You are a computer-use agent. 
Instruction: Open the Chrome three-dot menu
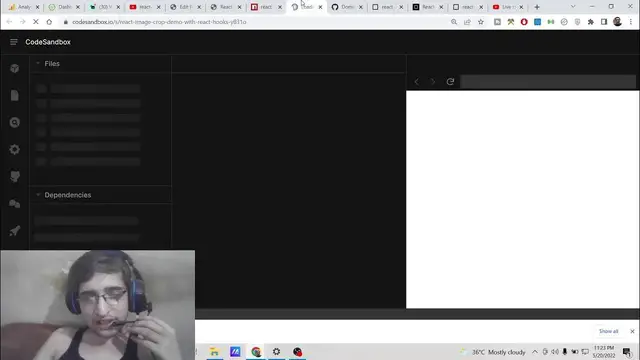631,22
